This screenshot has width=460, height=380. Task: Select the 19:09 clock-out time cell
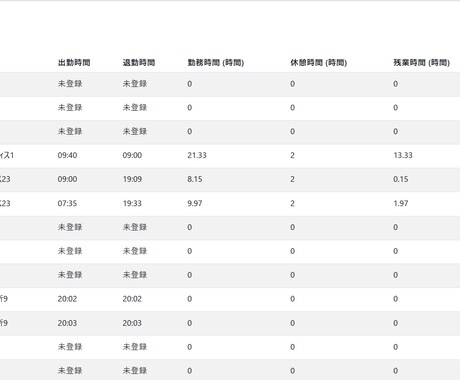pyautogui.click(x=132, y=179)
